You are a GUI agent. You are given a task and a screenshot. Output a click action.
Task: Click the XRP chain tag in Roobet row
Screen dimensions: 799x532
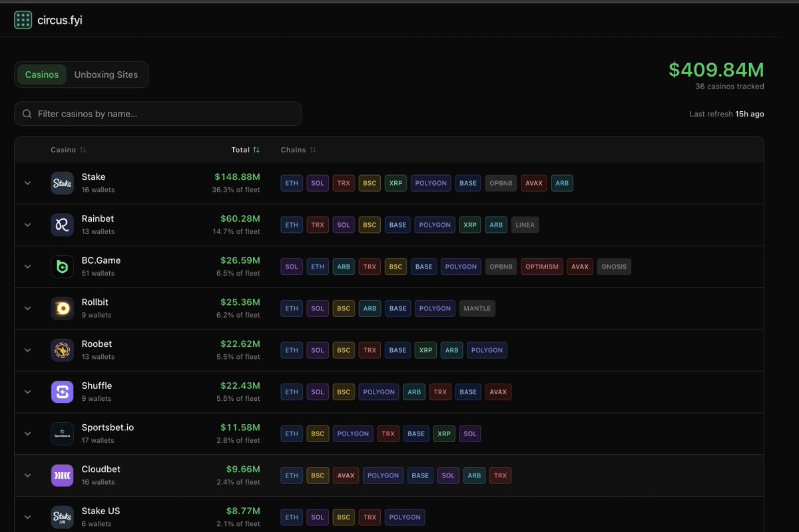pyautogui.click(x=426, y=350)
